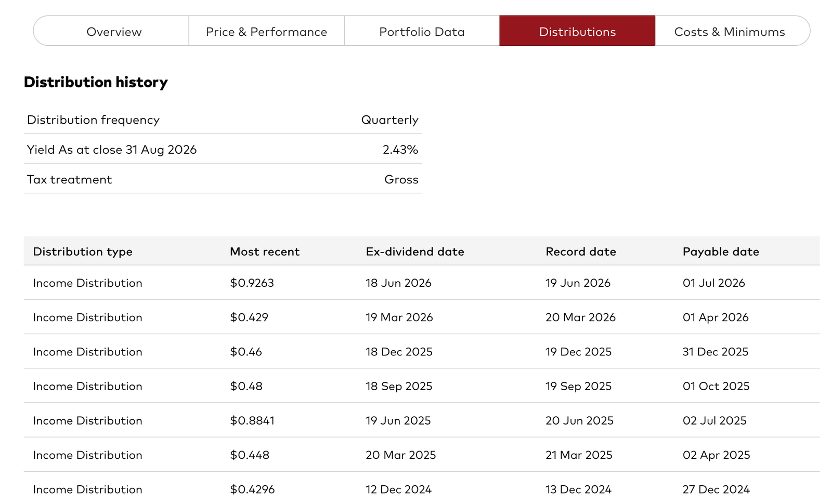Screen dimensions: 832x504
Task: Click the $0.4296 distribution amount
Action: click(x=252, y=489)
